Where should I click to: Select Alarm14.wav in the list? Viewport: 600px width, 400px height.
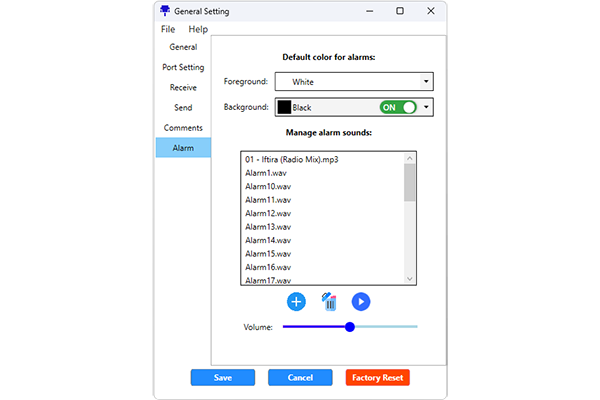click(x=323, y=240)
